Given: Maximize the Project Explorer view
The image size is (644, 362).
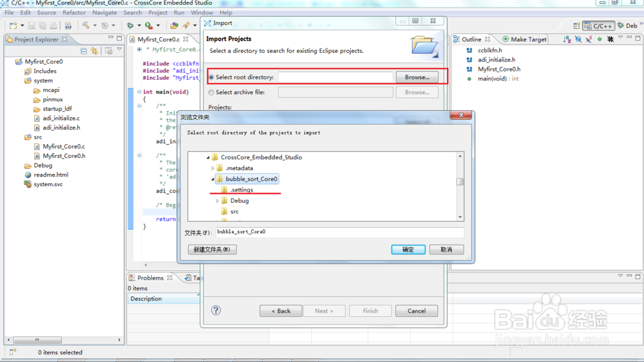Looking at the screenshot, I should [x=119, y=38].
